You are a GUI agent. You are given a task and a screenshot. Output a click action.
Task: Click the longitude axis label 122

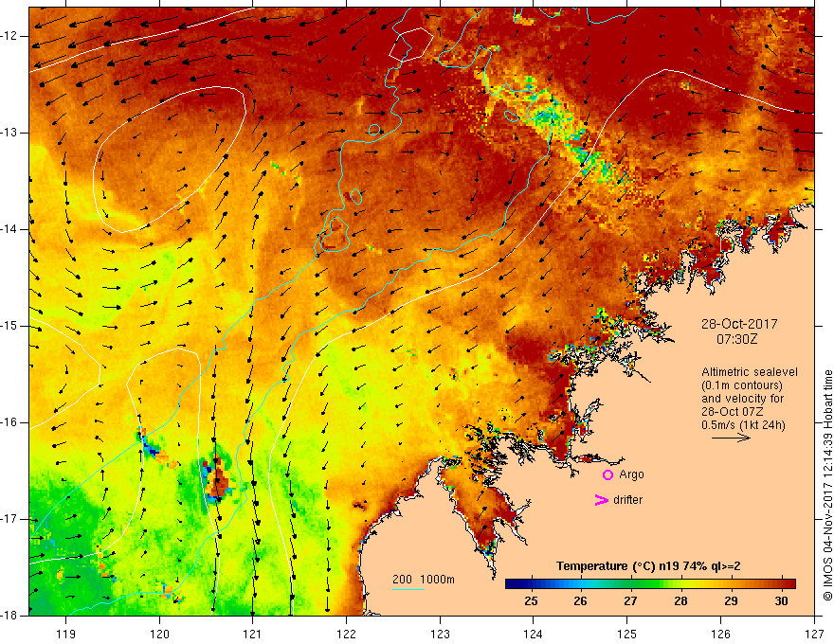click(346, 634)
